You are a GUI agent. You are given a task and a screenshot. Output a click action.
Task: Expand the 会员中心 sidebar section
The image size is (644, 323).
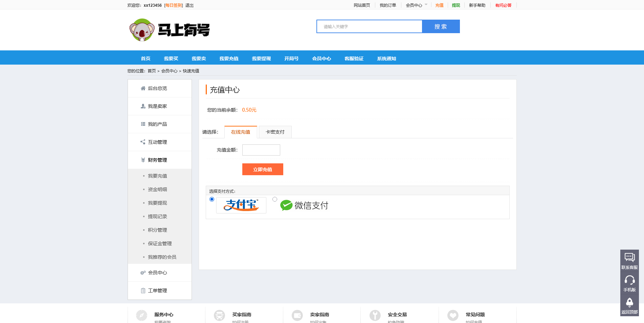[160, 273]
